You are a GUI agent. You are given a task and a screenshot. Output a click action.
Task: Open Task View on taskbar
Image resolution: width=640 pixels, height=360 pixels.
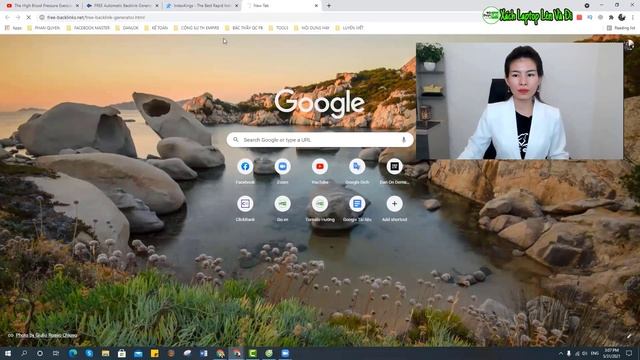click(56, 353)
